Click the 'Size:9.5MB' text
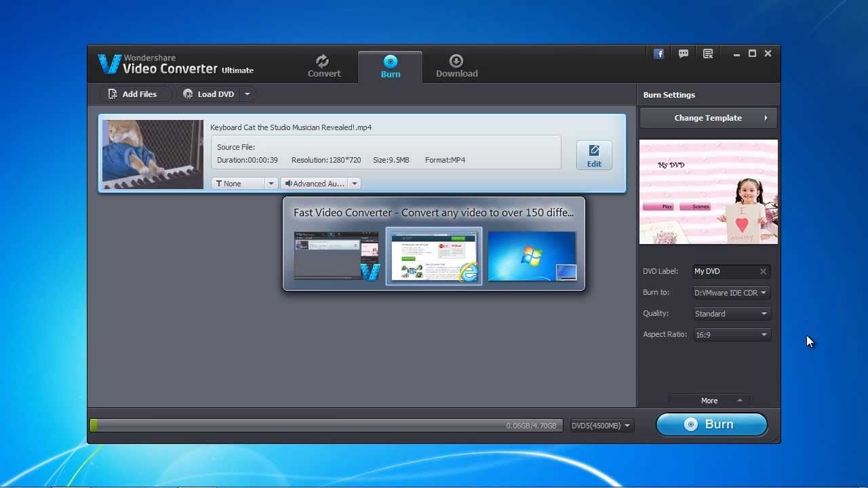The width and height of the screenshot is (868, 488). coord(391,160)
